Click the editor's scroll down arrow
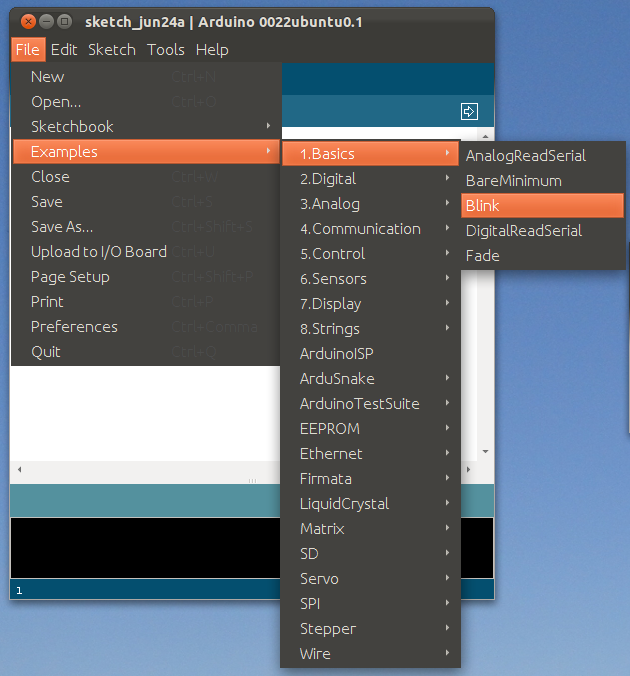 tap(486, 452)
